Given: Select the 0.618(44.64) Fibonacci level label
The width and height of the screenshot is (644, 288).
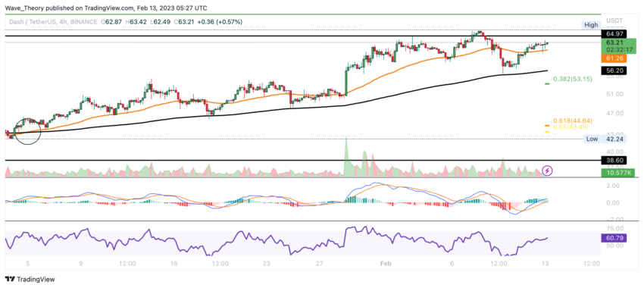Looking at the screenshot, I should tap(572, 121).
